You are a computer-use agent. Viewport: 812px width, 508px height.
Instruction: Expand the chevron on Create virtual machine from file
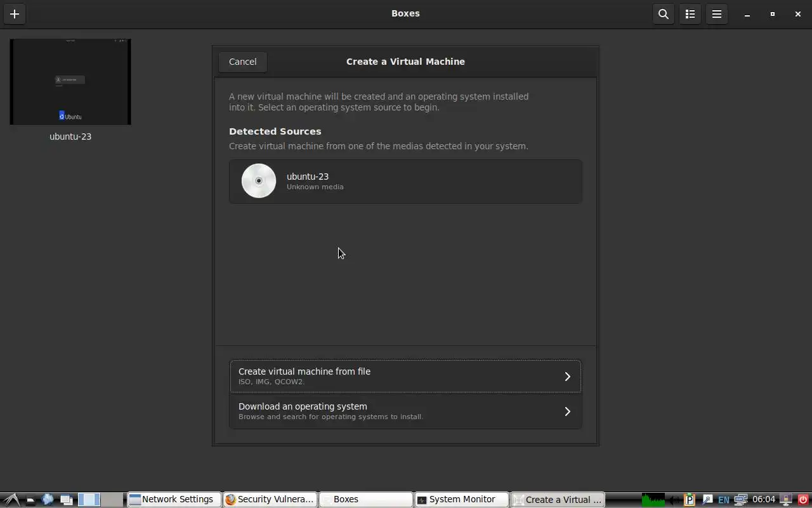tap(568, 377)
